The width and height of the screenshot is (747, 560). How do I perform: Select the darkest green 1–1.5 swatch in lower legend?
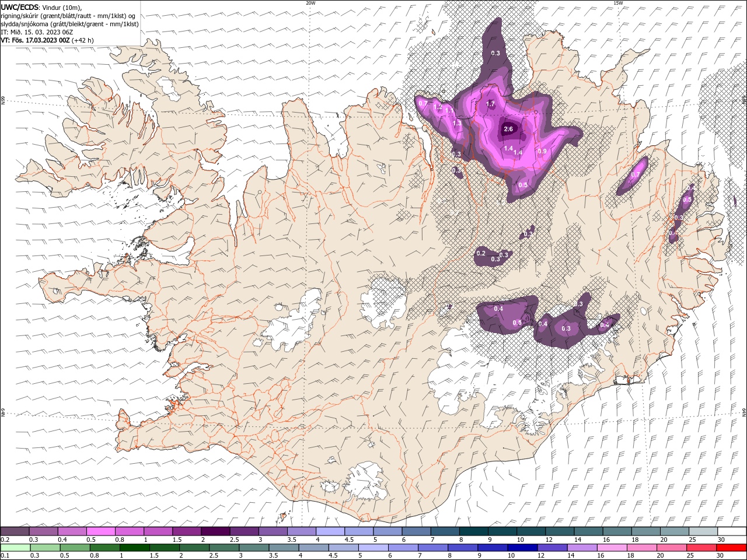(x=134, y=548)
